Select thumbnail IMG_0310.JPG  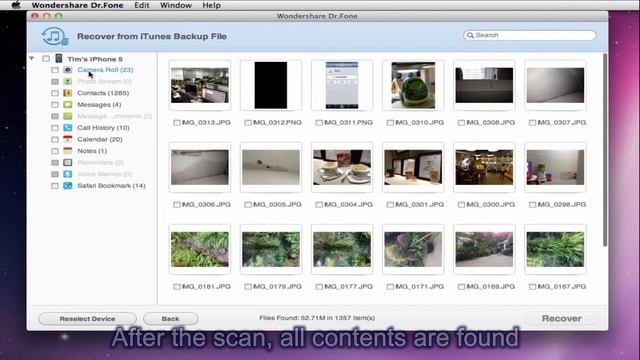click(x=413, y=85)
